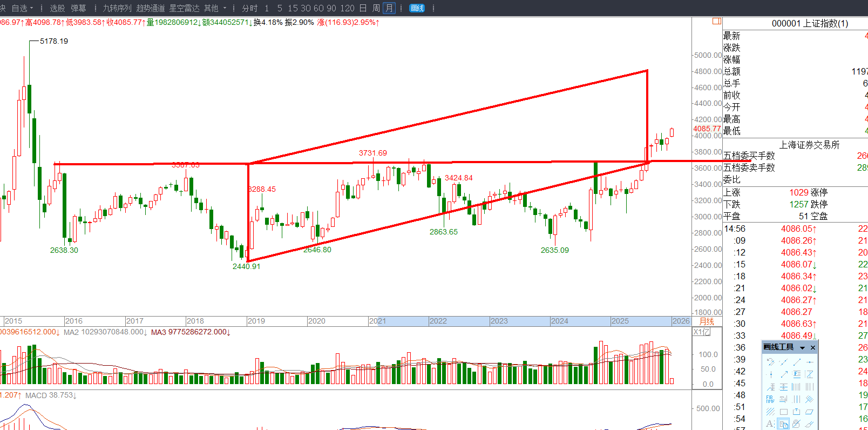868x430 pixels.
Task: Pick the horizontal line drawing tool
Action: click(809, 361)
